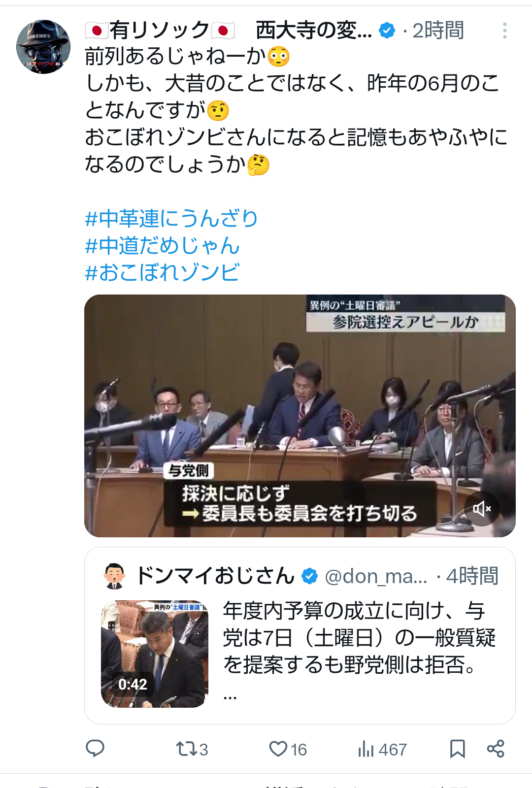Tap the repost icon with count 3

click(192, 749)
